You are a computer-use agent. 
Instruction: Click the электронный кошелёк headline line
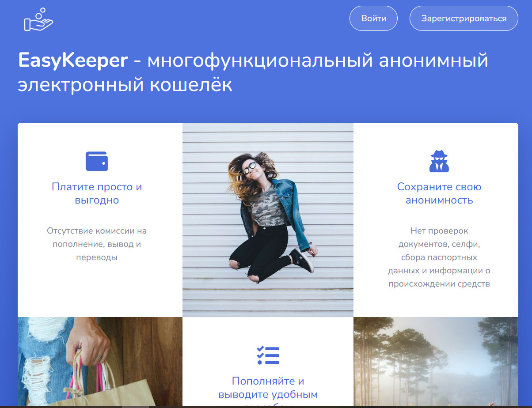tap(125, 85)
